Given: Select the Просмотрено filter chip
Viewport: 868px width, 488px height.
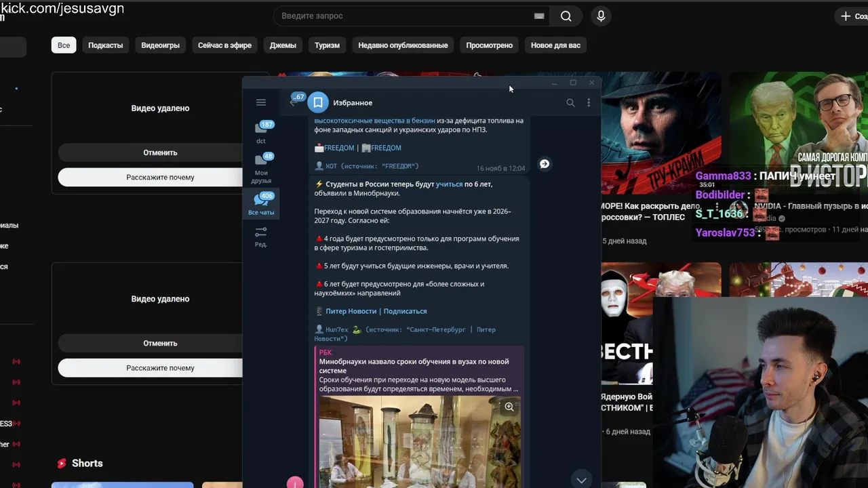Looking at the screenshot, I should (489, 45).
